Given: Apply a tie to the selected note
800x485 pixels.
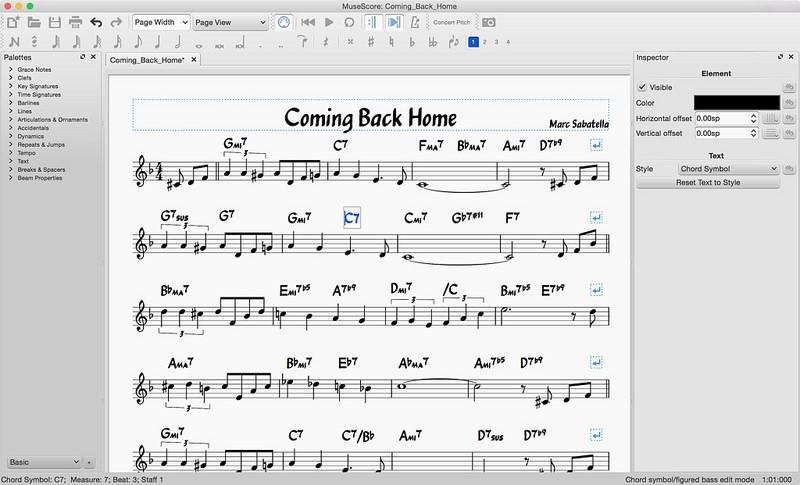Looking at the screenshot, I should [302, 41].
